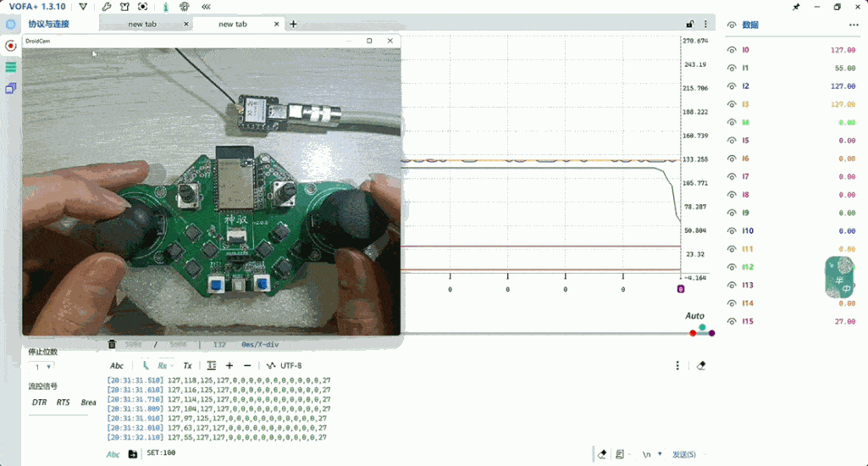868x466 pixels.
Task: Clear the plot data with trash icon
Action: click(112, 345)
